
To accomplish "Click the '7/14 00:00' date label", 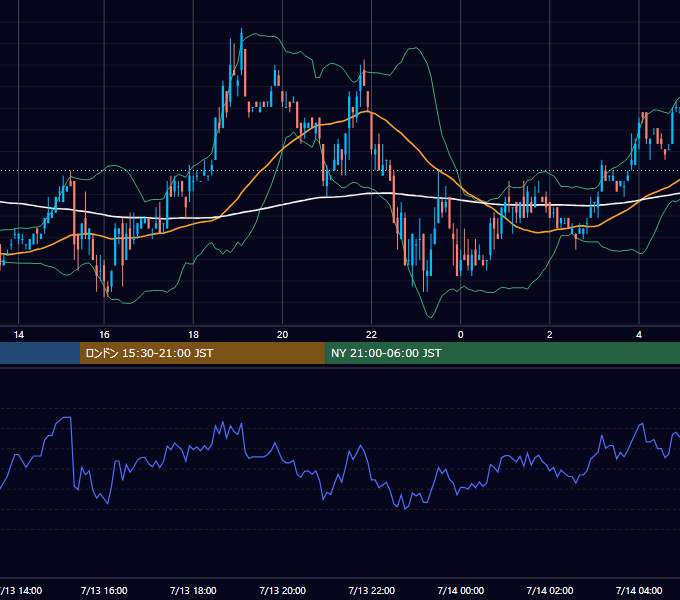I will click(461, 590).
